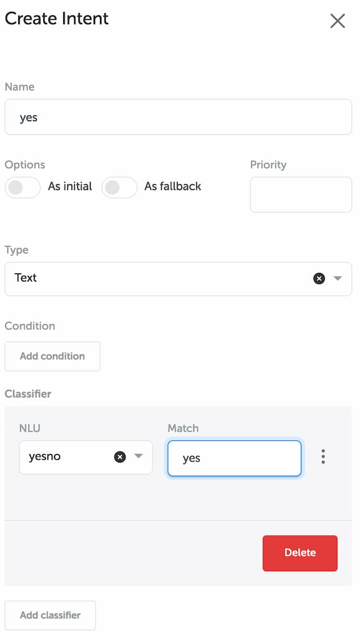This screenshot has width=364, height=644.
Task: Expand the Type dropdown arrow
Action: coord(338,278)
